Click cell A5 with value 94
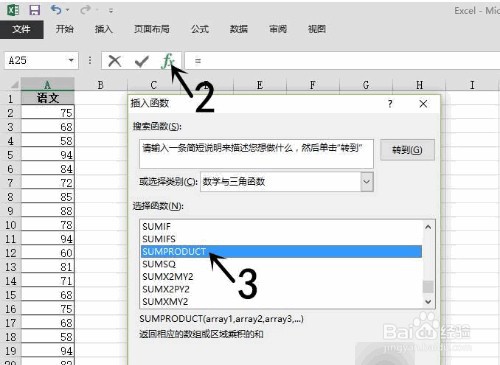 [x=48, y=155]
